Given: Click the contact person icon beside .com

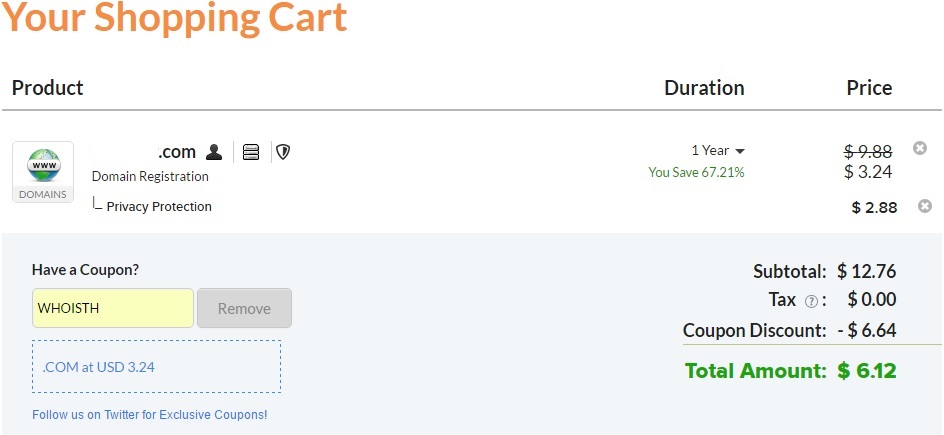Looking at the screenshot, I should click(214, 152).
